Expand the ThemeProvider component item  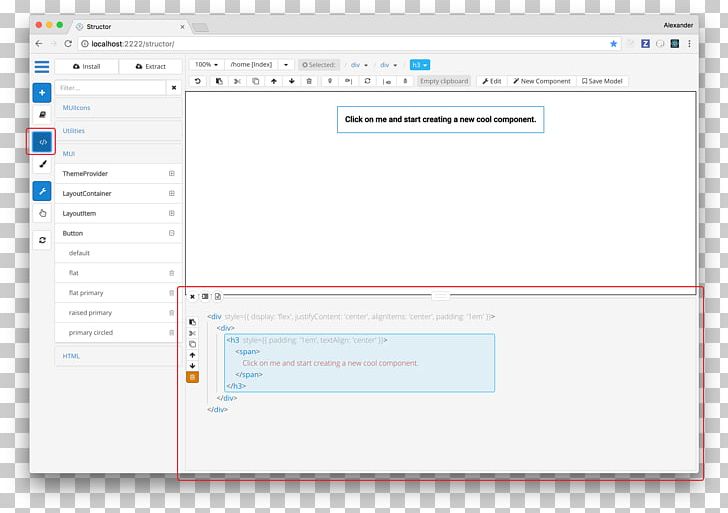171,174
